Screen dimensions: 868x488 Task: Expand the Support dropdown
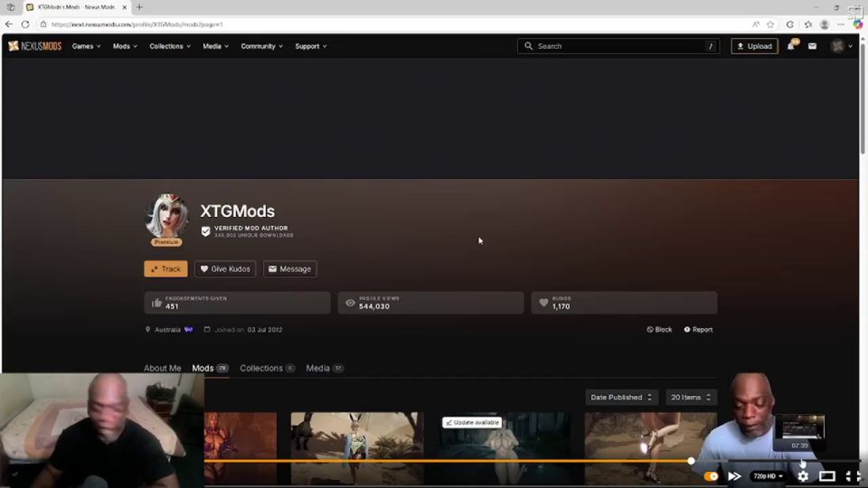coord(310,46)
